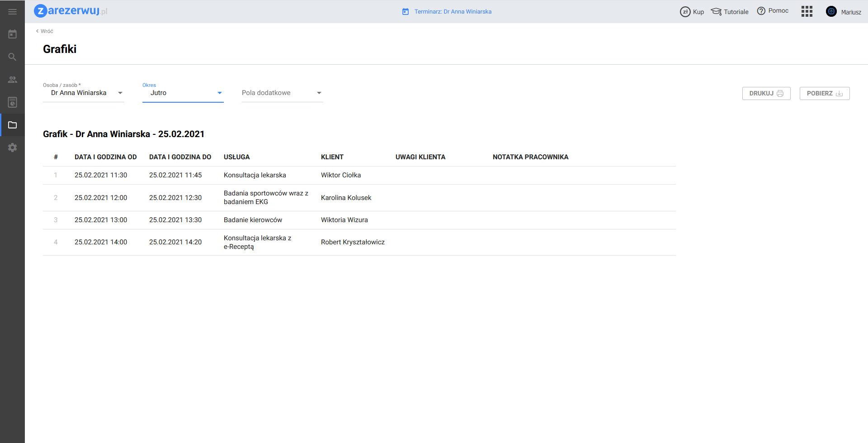Image resolution: width=868 pixels, height=443 pixels.
Task: Open the clients people icon
Action: click(12, 80)
